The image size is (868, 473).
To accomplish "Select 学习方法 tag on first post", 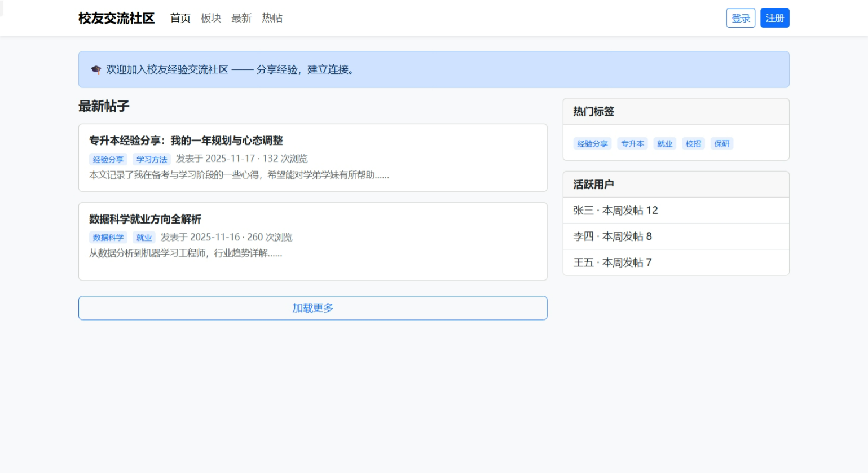I will [152, 160].
